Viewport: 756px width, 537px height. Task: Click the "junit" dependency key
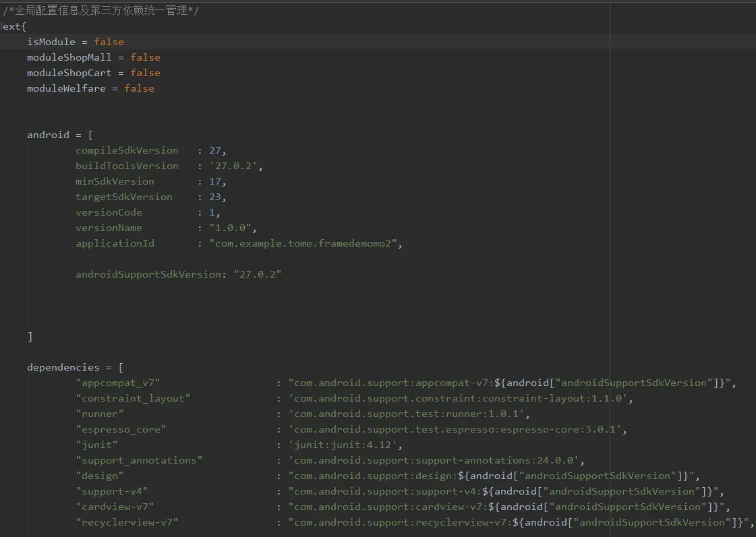96,445
